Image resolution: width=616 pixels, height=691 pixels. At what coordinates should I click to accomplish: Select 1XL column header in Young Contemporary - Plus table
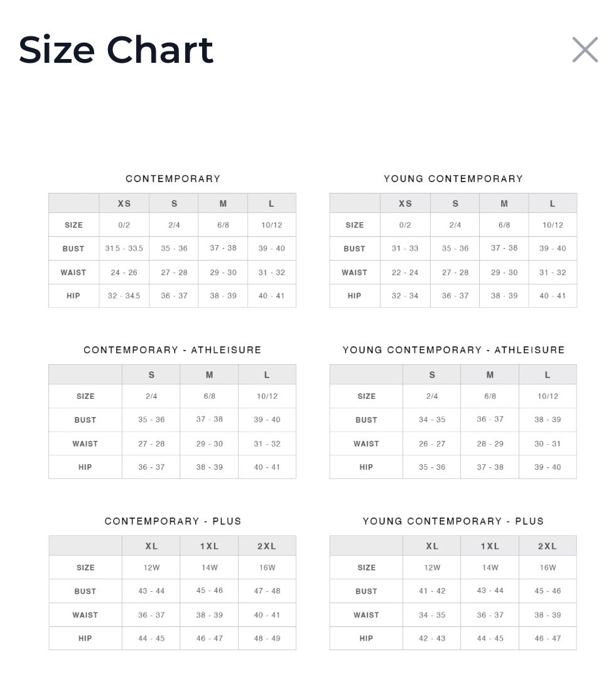(x=490, y=547)
